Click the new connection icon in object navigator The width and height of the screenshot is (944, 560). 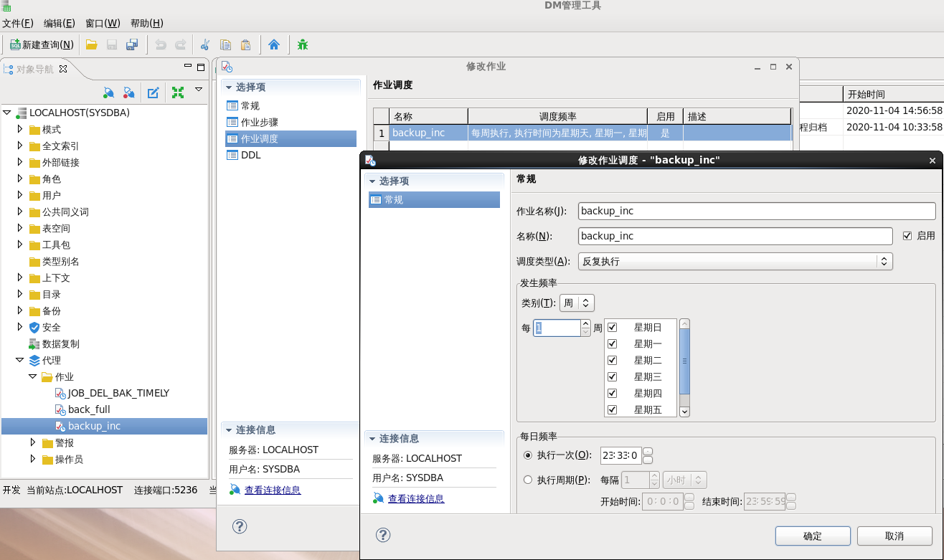(x=109, y=92)
